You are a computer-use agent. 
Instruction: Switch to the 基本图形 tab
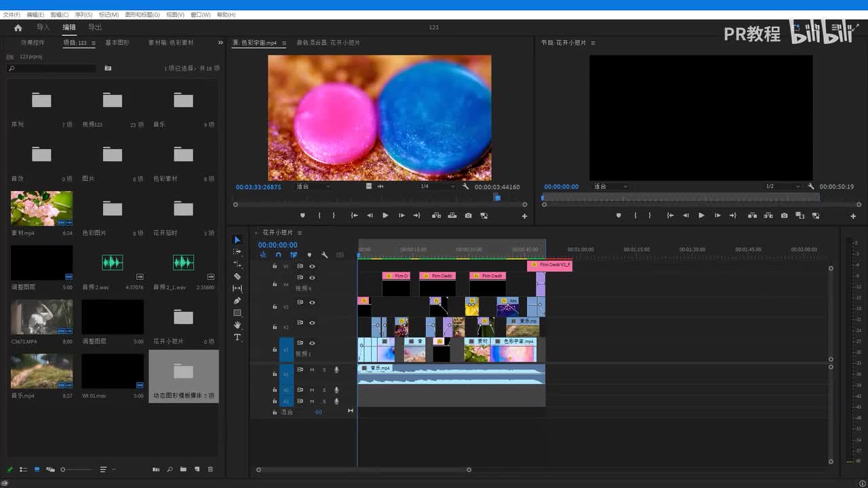(117, 43)
